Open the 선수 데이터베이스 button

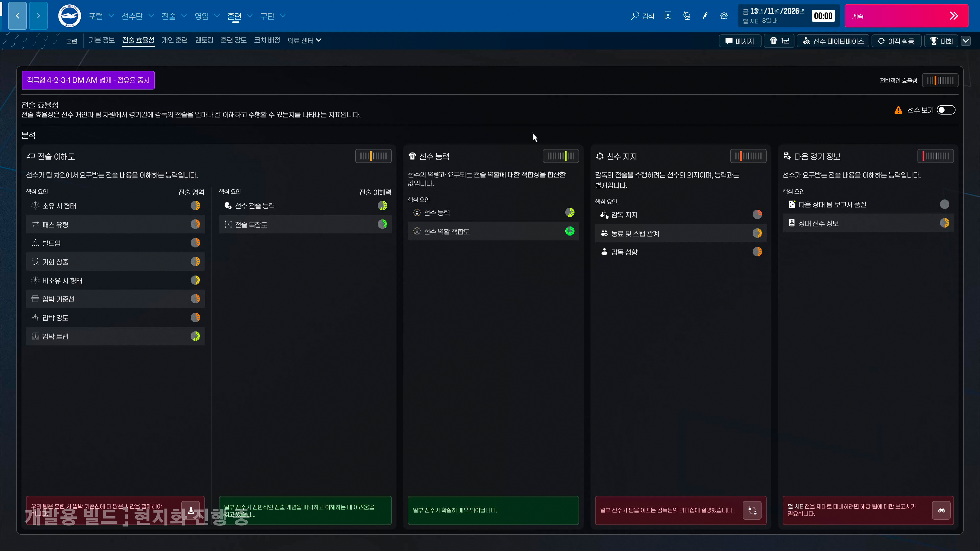pos(833,41)
